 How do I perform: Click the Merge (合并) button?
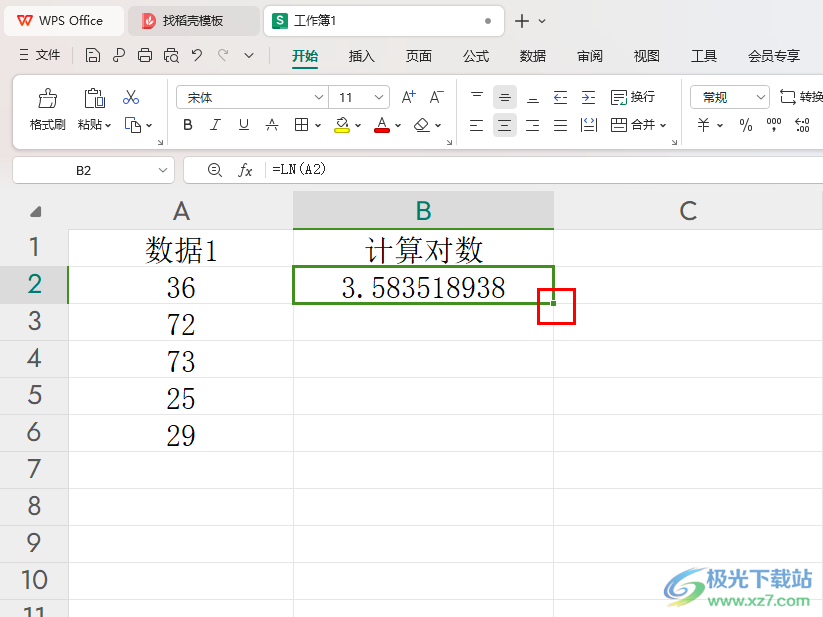(632, 125)
